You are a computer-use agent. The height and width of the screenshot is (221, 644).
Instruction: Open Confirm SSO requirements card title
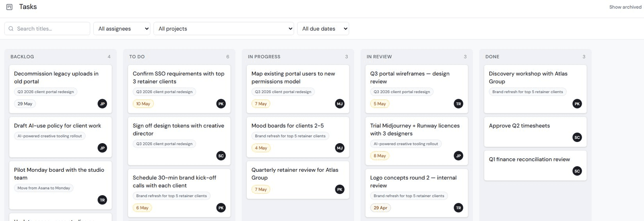178,77
